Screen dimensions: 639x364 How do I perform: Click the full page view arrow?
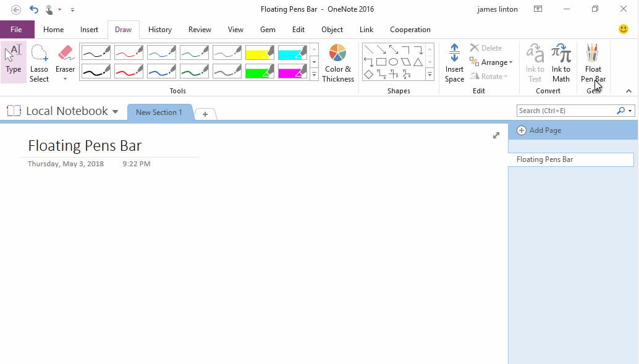tap(496, 135)
